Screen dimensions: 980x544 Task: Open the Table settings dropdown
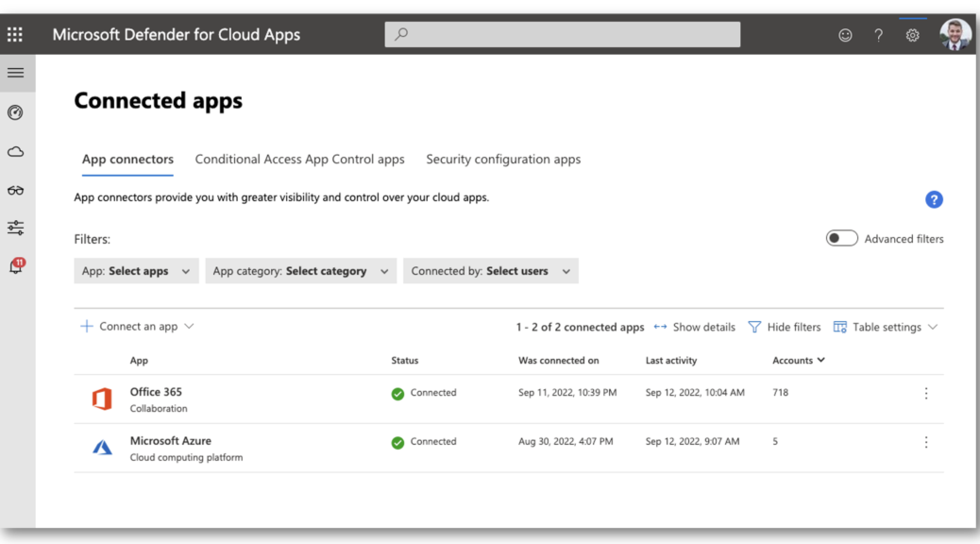tap(886, 327)
